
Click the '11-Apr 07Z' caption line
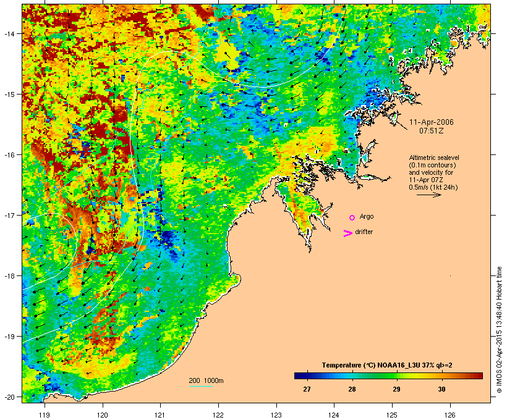(x=426, y=180)
